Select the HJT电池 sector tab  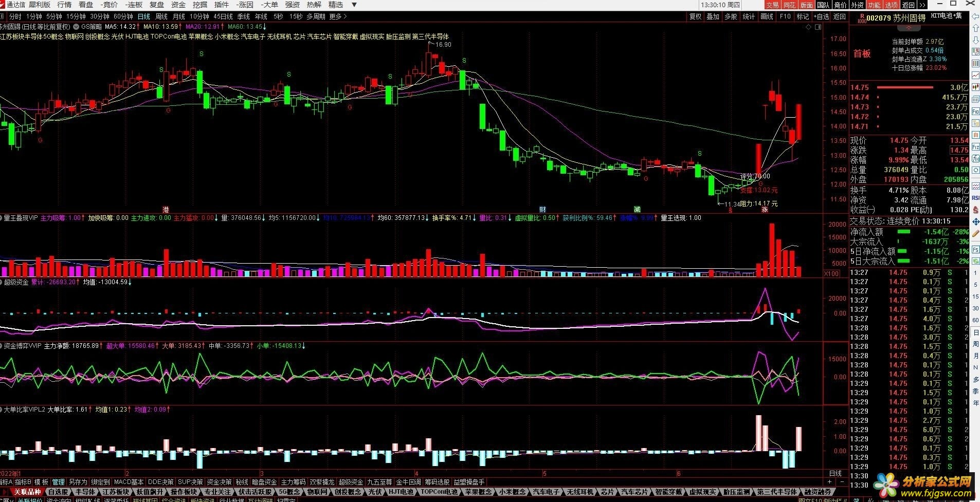[x=401, y=492]
